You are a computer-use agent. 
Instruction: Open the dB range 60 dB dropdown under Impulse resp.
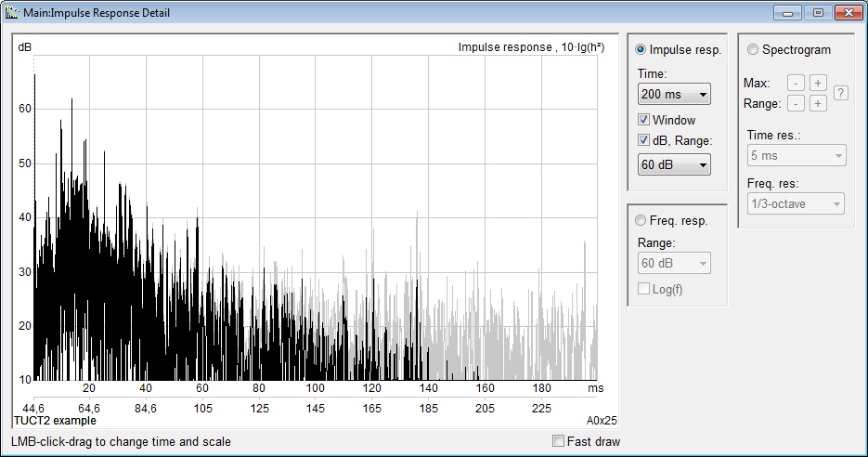[x=674, y=164]
